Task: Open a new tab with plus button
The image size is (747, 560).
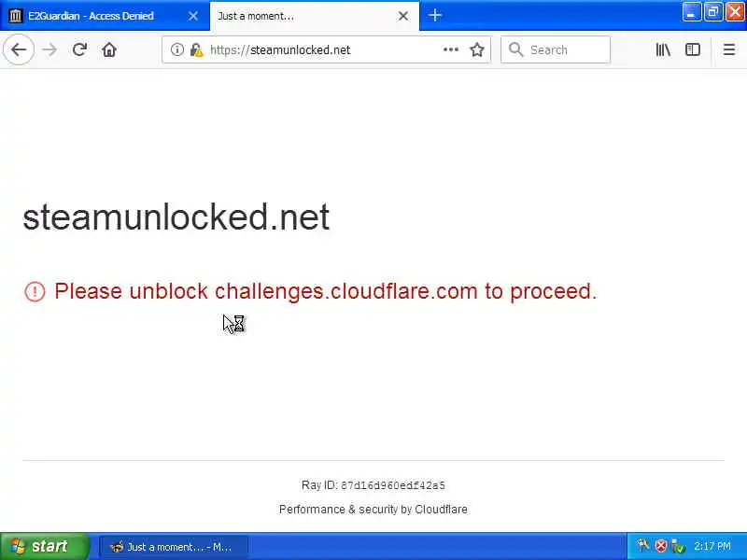Action: click(434, 16)
